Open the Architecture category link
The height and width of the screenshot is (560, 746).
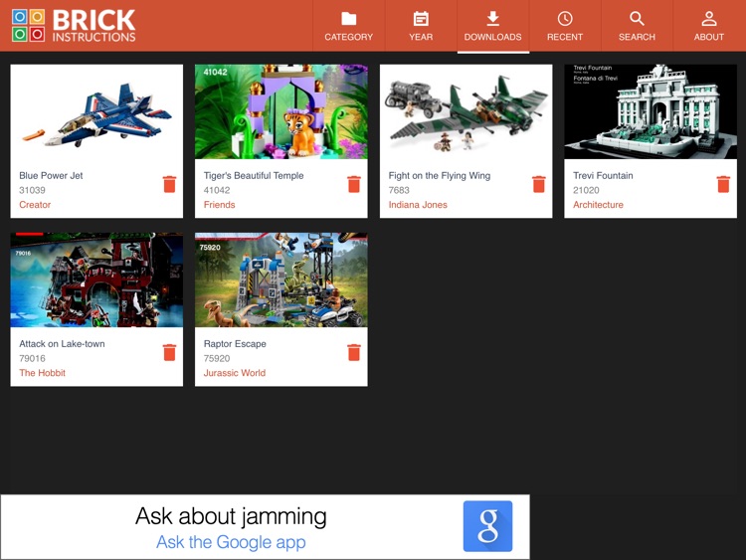click(598, 205)
